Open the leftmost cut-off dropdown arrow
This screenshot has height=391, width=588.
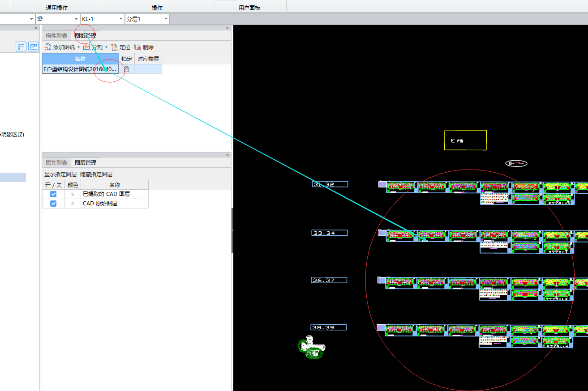point(31,19)
